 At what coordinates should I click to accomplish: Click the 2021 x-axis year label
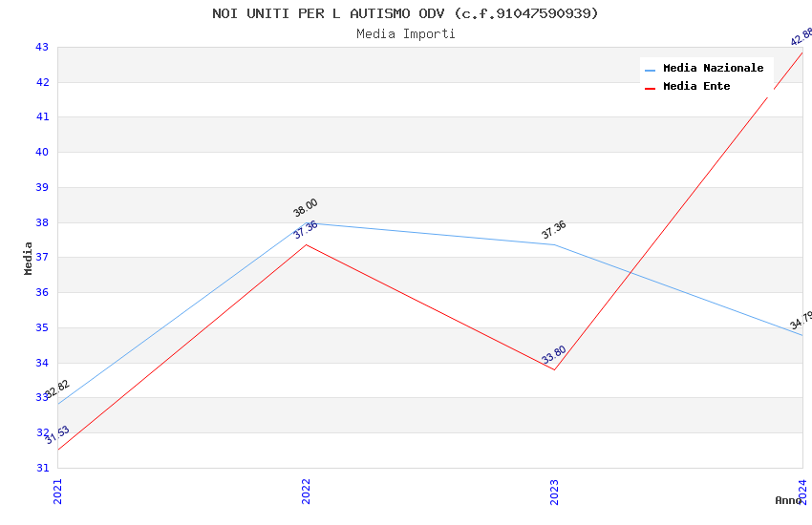(x=57, y=491)
